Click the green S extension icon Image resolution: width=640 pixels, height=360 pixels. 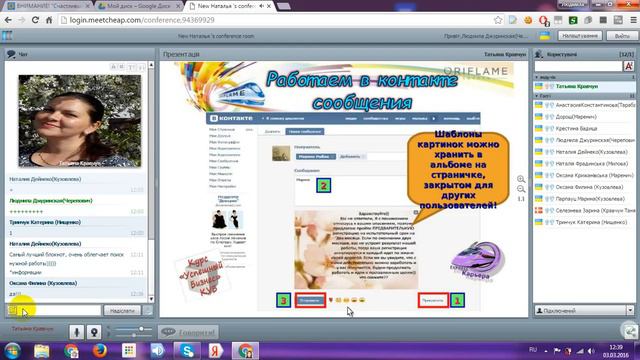point(573,20)
